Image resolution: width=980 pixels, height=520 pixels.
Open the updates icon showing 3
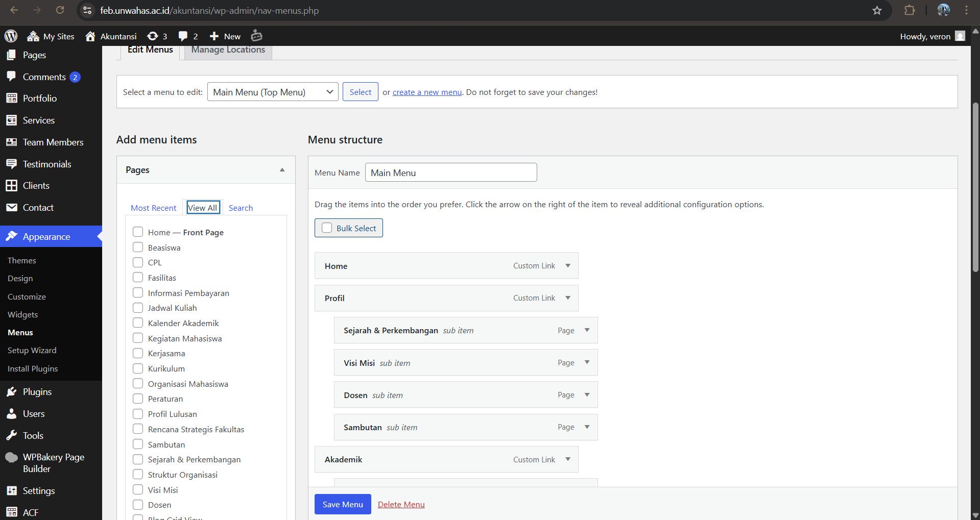(152, 36)
